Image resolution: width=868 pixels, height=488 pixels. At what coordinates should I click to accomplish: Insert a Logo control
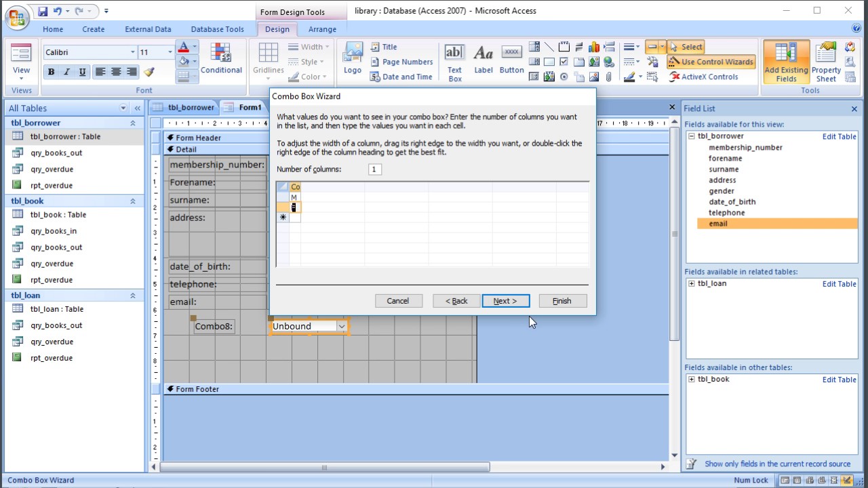[x=353, y=58]
